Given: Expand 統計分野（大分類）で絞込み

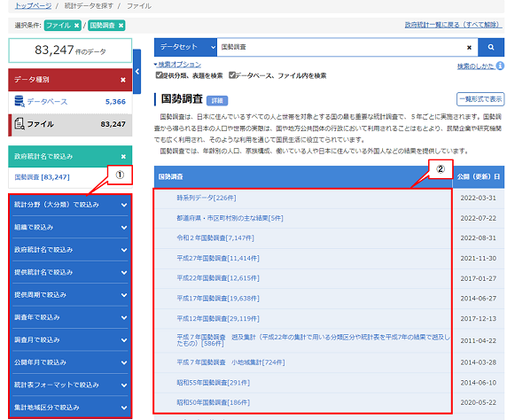Looking at the screenshot, I should point(70,205).
